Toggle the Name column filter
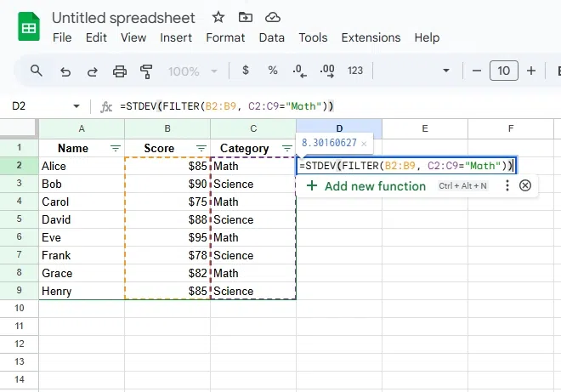The height and width of the screenshot is (392, 561). click(116, 148)
